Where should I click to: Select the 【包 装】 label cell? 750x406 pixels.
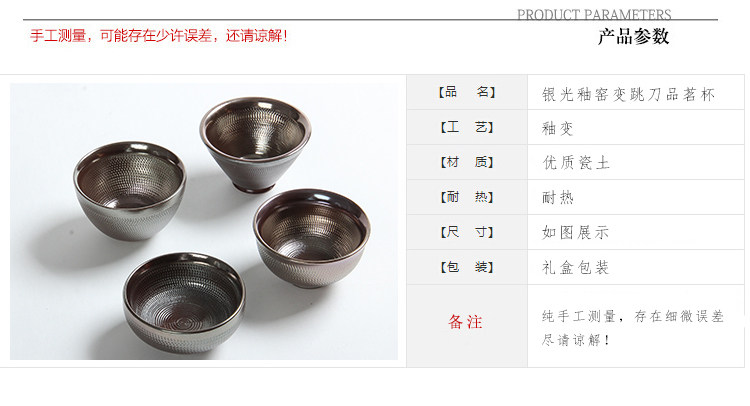coord(467,267)
